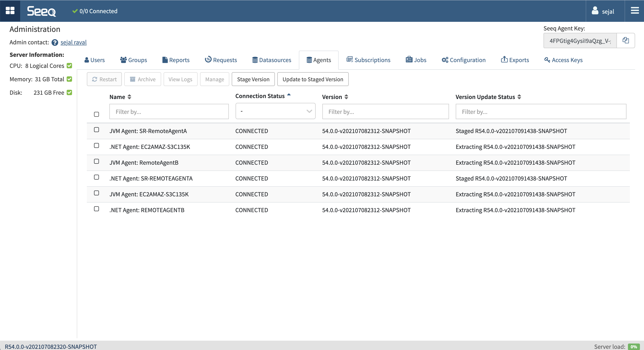This screenshot has height=350, width=644.
Task: Copy the Seeq Agent Key
Action: point(626,41)
